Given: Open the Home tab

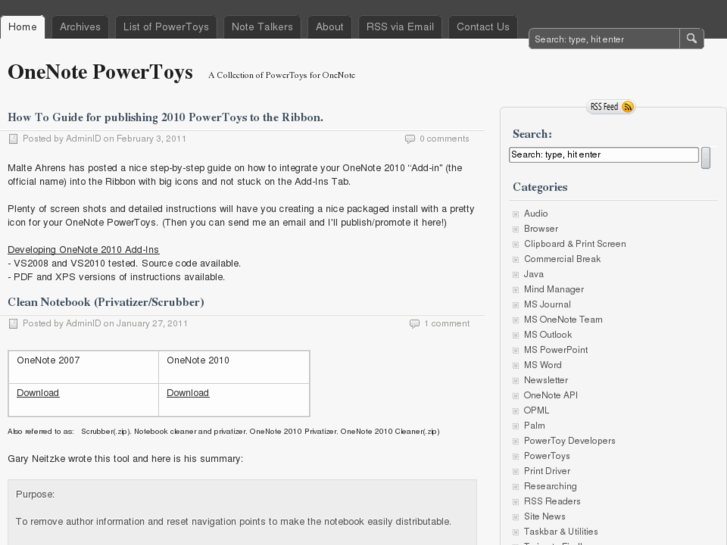Looking at the screenshot, I should pyautogui.click(x=22, y=27).
